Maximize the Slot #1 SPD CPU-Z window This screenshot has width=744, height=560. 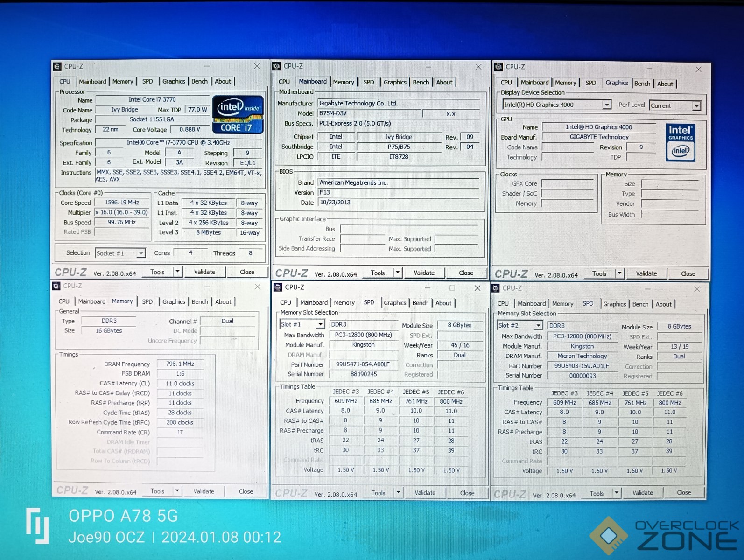pyautogui.click(x=452, y=288)
